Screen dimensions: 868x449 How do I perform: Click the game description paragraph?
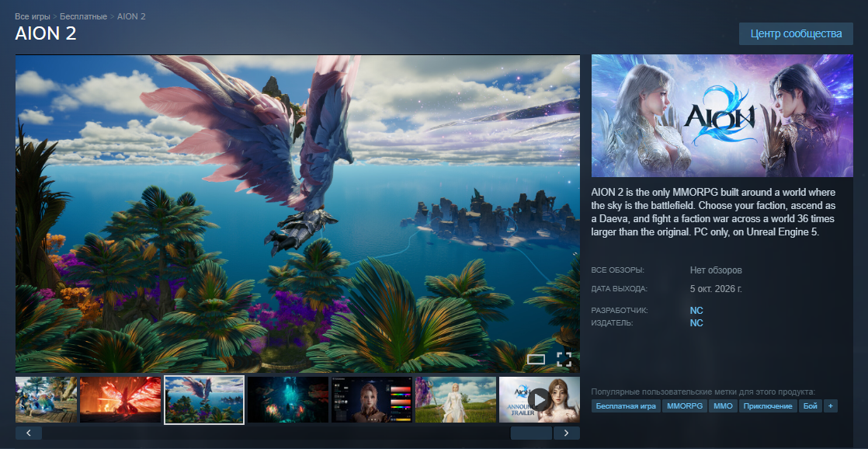[713, 212]
